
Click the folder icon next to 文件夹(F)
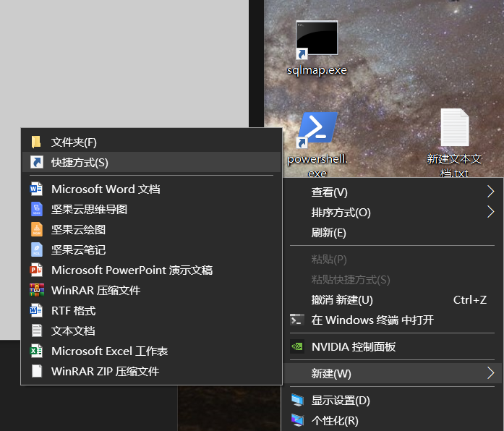pyautogui.click(x=36, y=142)
